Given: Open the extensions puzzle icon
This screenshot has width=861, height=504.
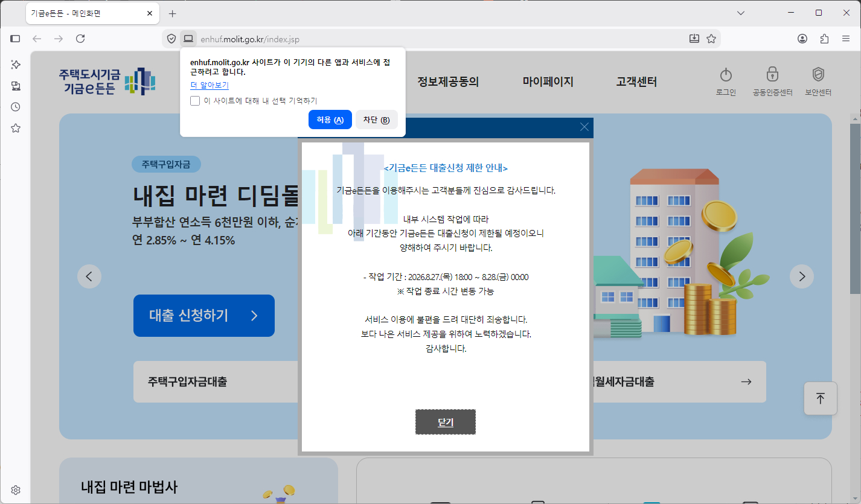Looking at the screenshot, I should 824,39.
